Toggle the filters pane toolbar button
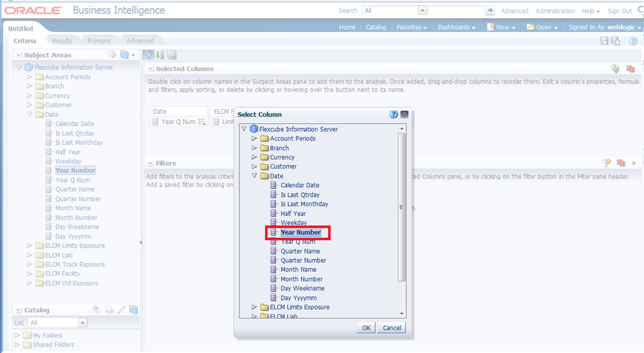The image size is (644, 353). (148, 55)
